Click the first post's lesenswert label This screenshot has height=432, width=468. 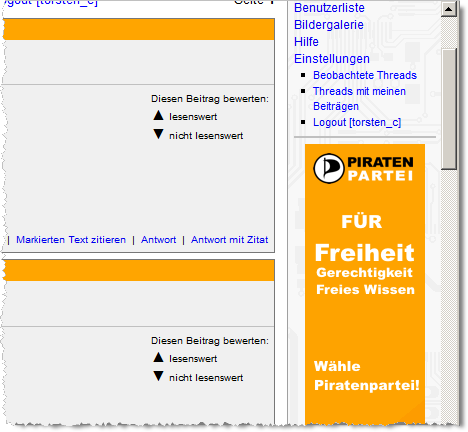coord(193,117)
